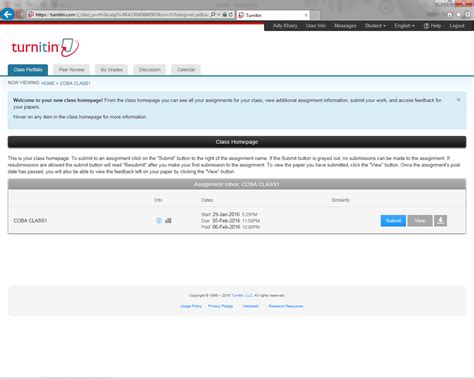Click the search magnifier in the address bar
The image size is (474, 379).
point(213,15)
